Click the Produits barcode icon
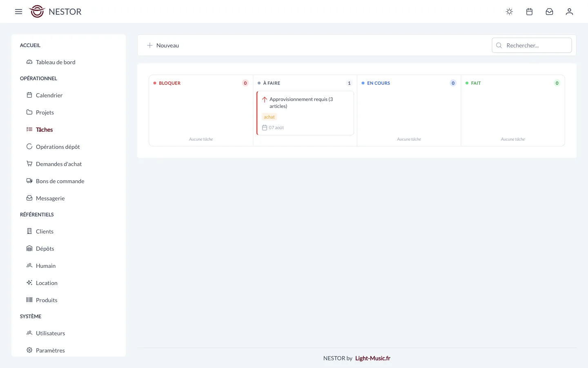Viewport: 588px width, 368px height. point(29,300)
